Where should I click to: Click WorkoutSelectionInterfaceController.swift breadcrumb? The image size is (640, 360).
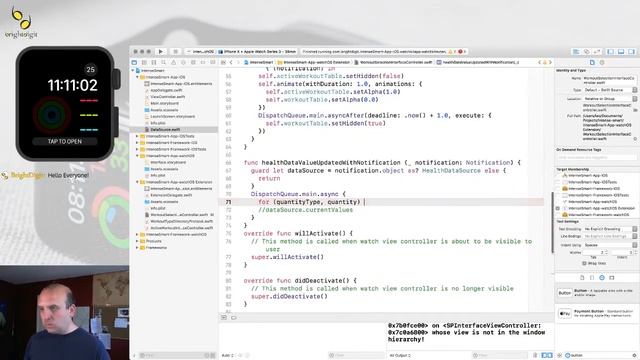coord(393,62)
